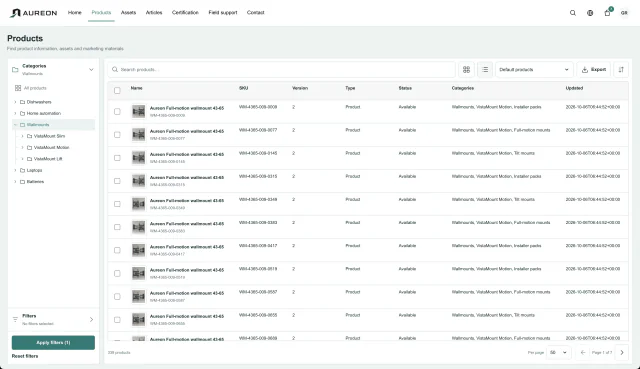Expand the Home automation tree node arrow

click(16, 113)
